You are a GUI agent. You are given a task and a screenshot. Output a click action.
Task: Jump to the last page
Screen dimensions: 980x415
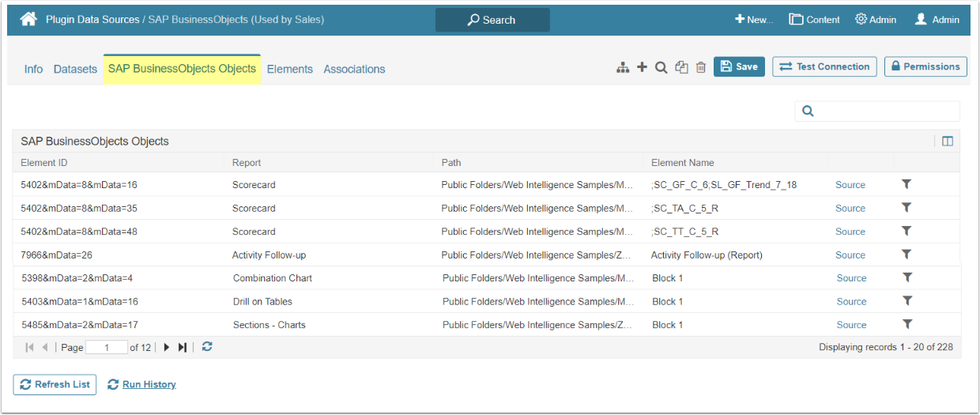click(183, 347)
